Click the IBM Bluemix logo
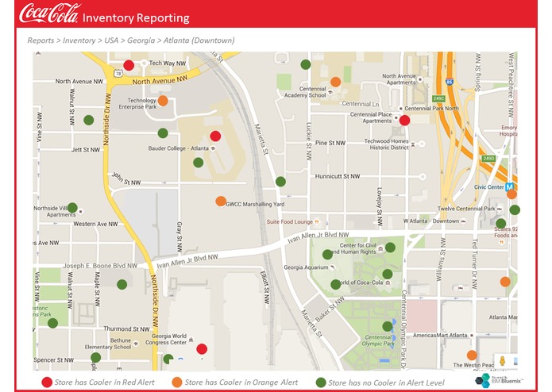The width and height of the screenshot is (552, 392). [499, 380]
